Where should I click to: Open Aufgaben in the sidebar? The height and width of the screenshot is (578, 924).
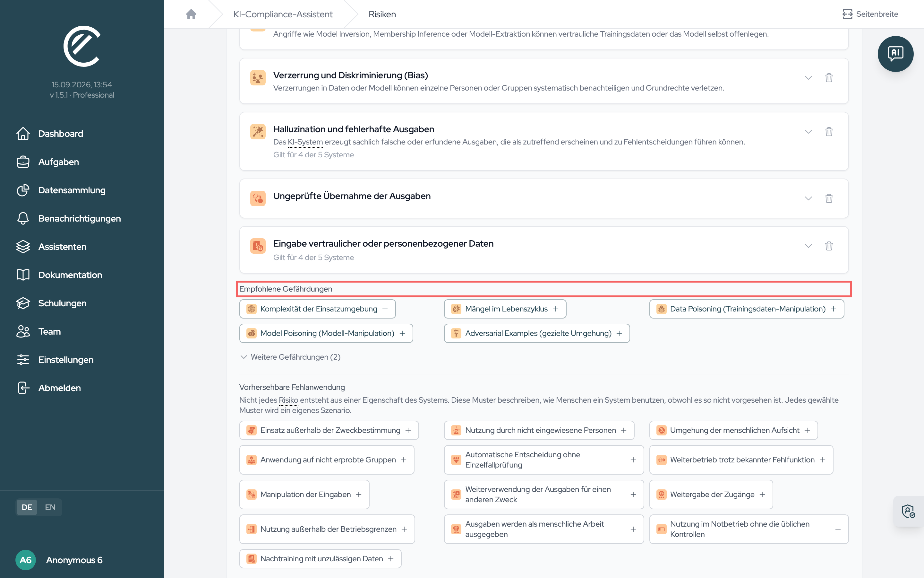[48, 162]
